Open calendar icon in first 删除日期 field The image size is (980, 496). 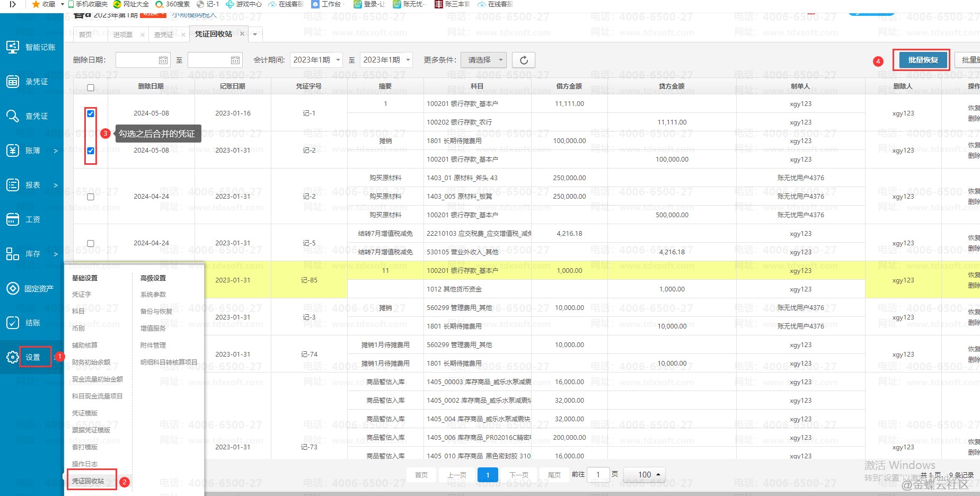(x=163, y=60)
